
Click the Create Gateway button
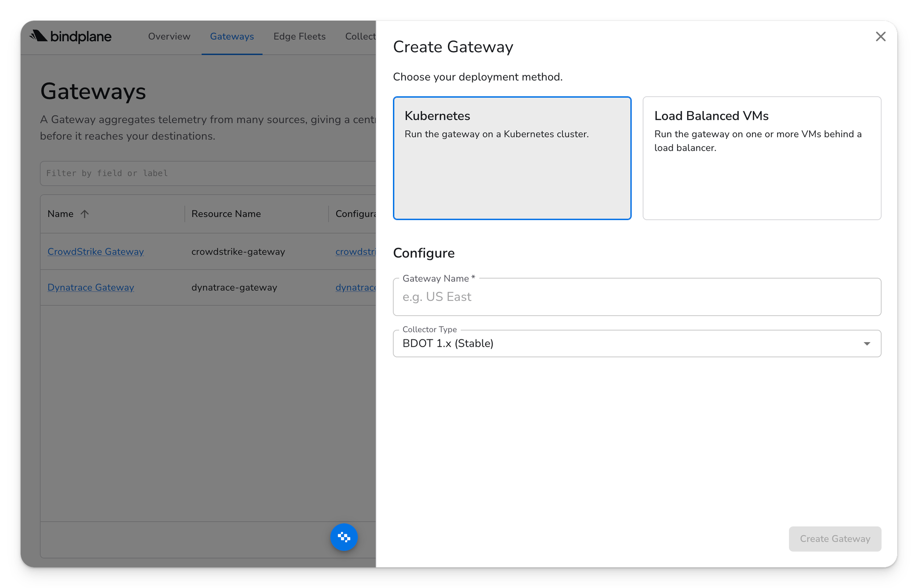pyautogui.click(x=835, y=538)
